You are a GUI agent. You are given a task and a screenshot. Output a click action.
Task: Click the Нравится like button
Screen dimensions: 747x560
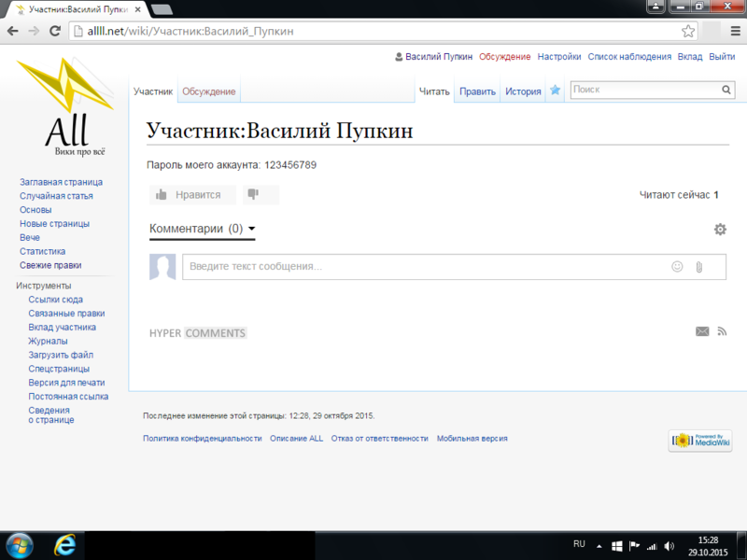click(192, 194)
